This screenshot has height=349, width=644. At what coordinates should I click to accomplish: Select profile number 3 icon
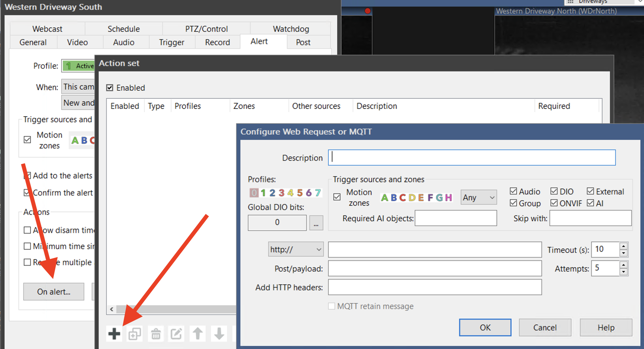pos(281,193)
